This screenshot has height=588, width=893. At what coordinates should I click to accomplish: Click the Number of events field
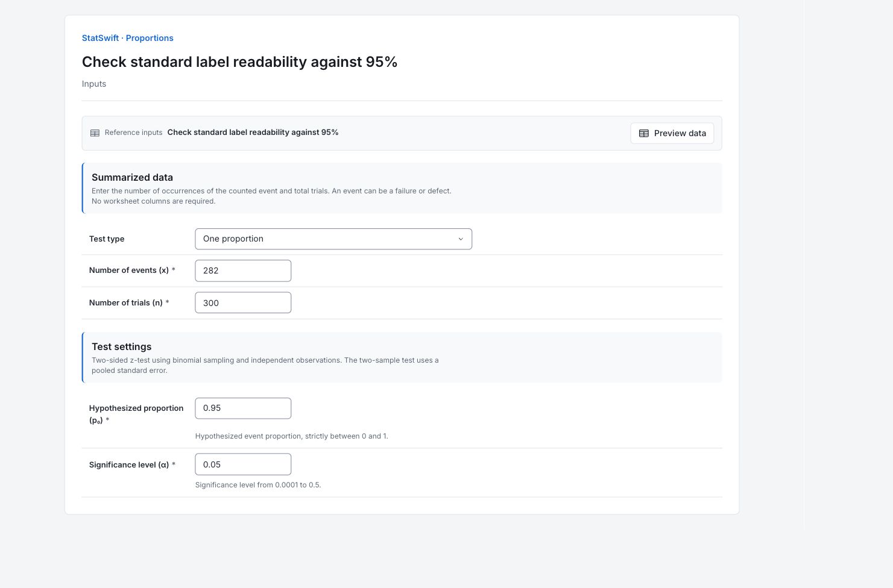pos(243,271)
